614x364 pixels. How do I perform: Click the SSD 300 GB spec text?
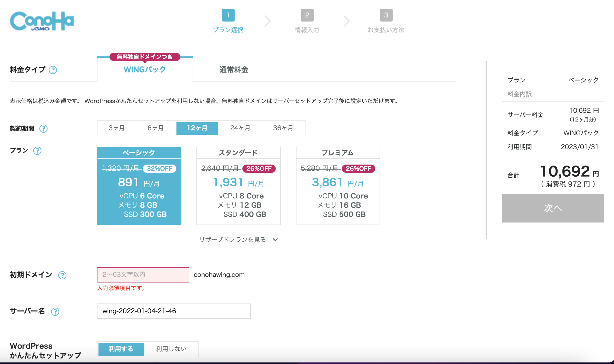[x=145, y=214]
